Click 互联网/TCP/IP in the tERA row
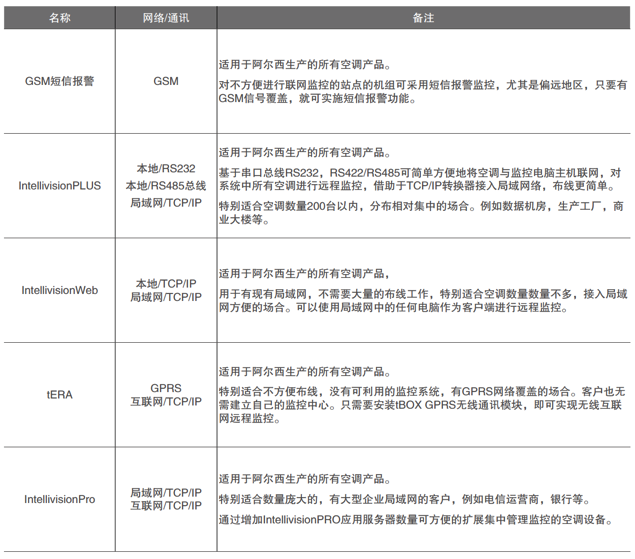This screenshot has width=635, height=559. tap(166, 402)
